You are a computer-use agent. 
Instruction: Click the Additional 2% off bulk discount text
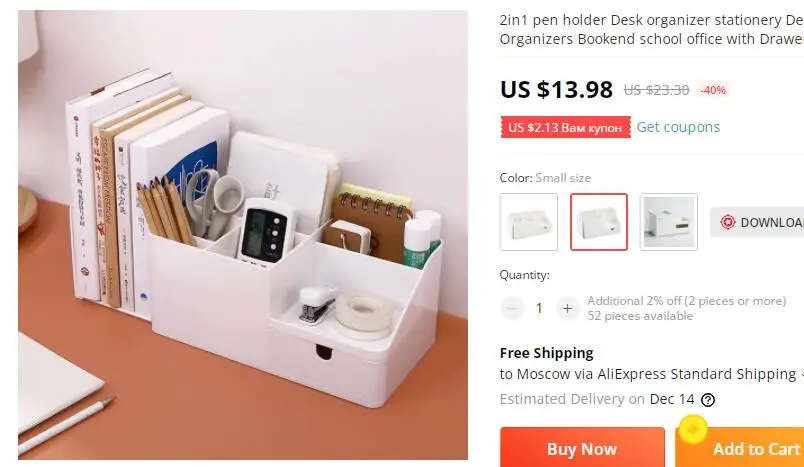(x=687, y=300)
